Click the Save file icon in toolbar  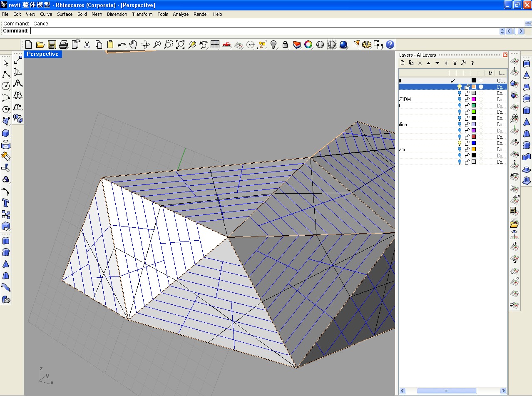pyautogui.click(x=52, y=45)
